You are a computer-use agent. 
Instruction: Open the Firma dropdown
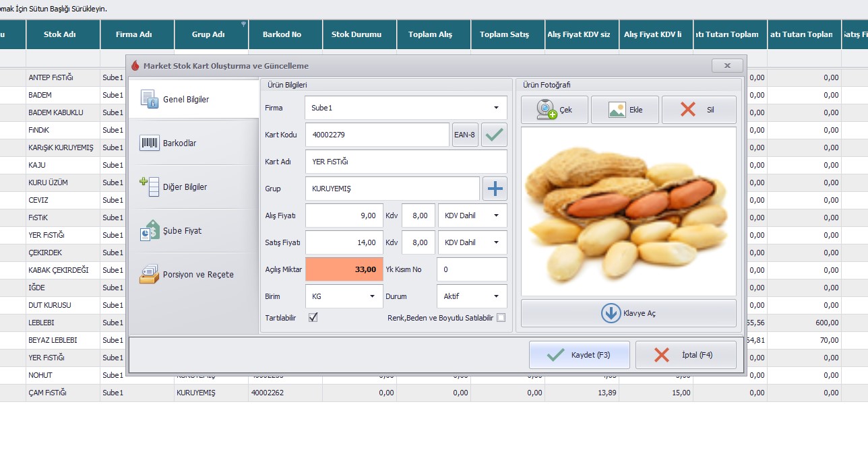pyautogui.click(x=496, y=108)
